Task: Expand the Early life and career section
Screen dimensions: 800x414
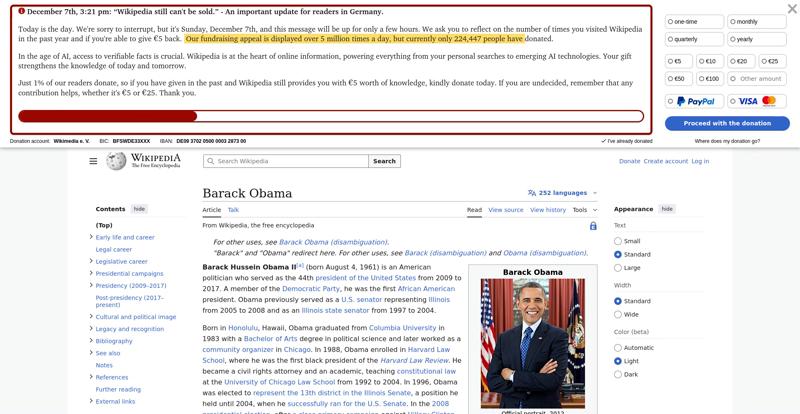Action: [x=91, y=237]
